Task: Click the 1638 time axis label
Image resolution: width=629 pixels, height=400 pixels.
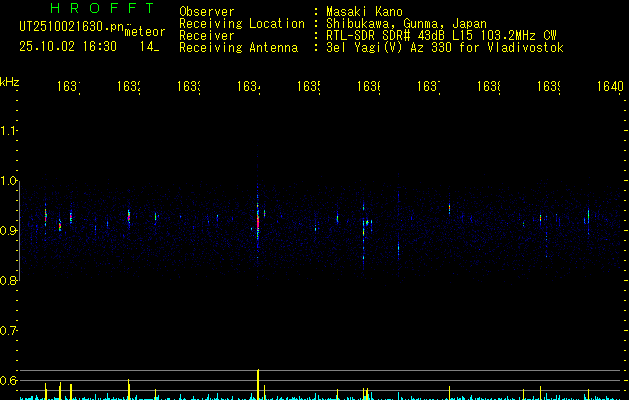Action: point(489,86)
